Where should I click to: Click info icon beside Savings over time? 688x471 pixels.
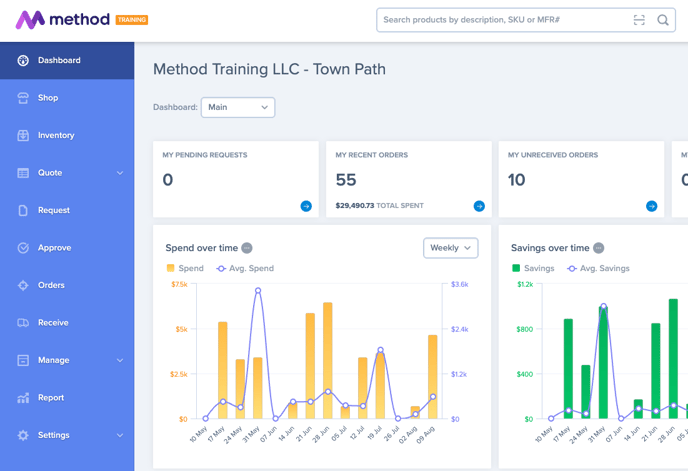598,248
